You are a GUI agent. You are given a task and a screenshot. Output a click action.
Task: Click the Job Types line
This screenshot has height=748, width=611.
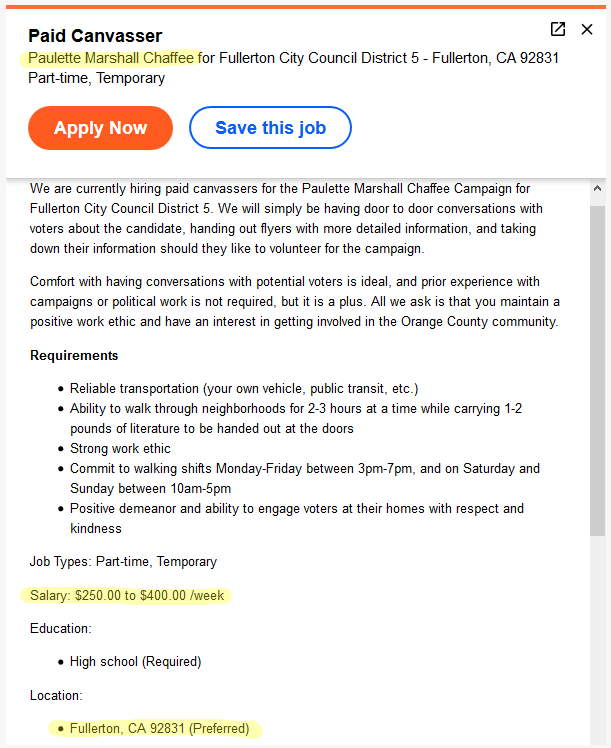click(x=123, y=561)
